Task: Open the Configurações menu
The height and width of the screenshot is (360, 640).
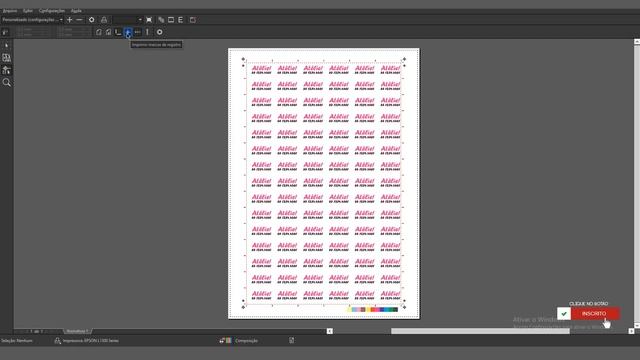Action: point(52,11)
